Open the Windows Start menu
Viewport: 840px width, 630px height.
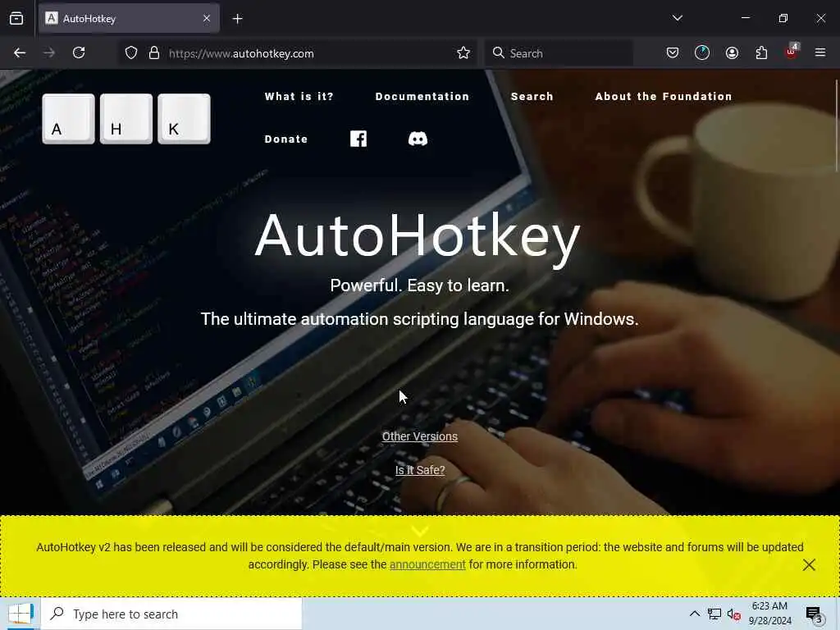[x=21, y=614]
